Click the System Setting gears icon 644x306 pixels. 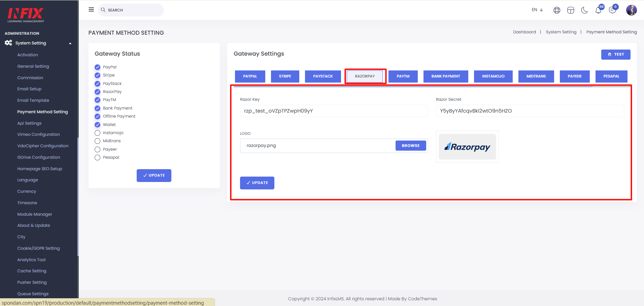click(x=8, y=43)
